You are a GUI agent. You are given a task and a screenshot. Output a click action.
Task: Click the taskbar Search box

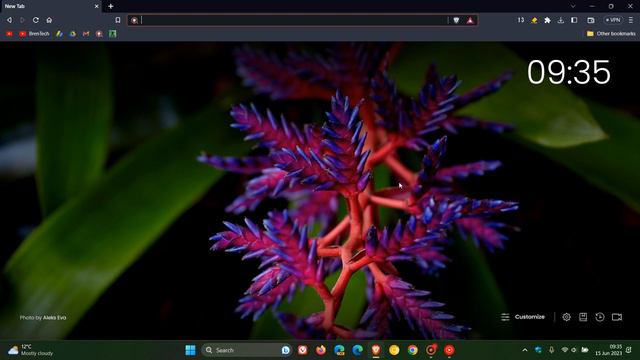tap(246, 350)
